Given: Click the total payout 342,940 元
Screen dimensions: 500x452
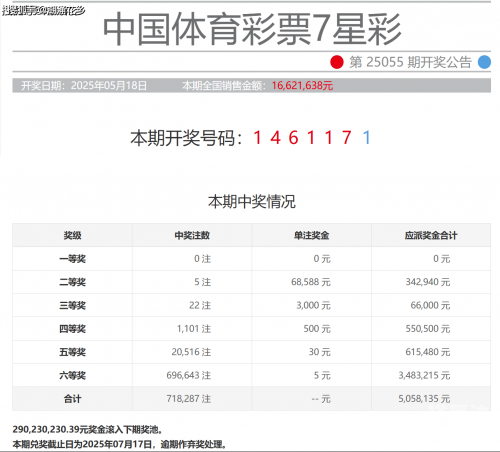Looking at the screenshot, I should 428,282.
